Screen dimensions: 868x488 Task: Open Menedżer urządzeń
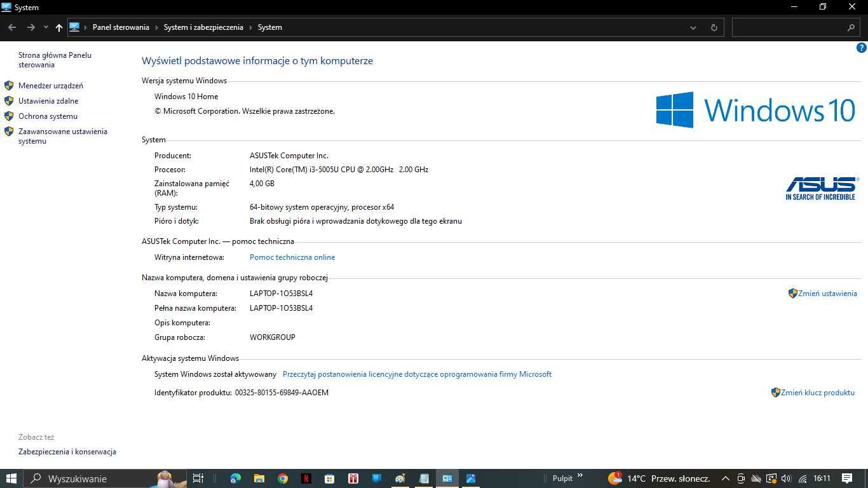click(51, 86)
